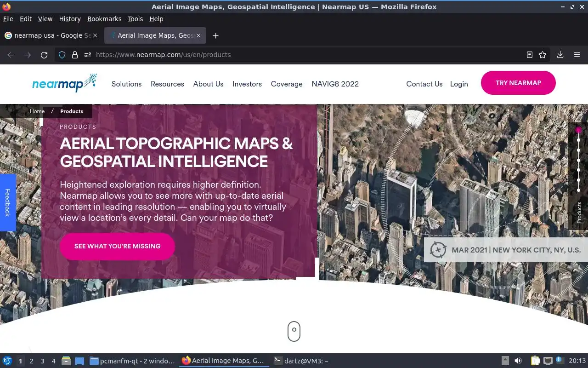Switch to virtual desktop 3
Viewport: 588px width, 368px height.
[x=43, y=361]
